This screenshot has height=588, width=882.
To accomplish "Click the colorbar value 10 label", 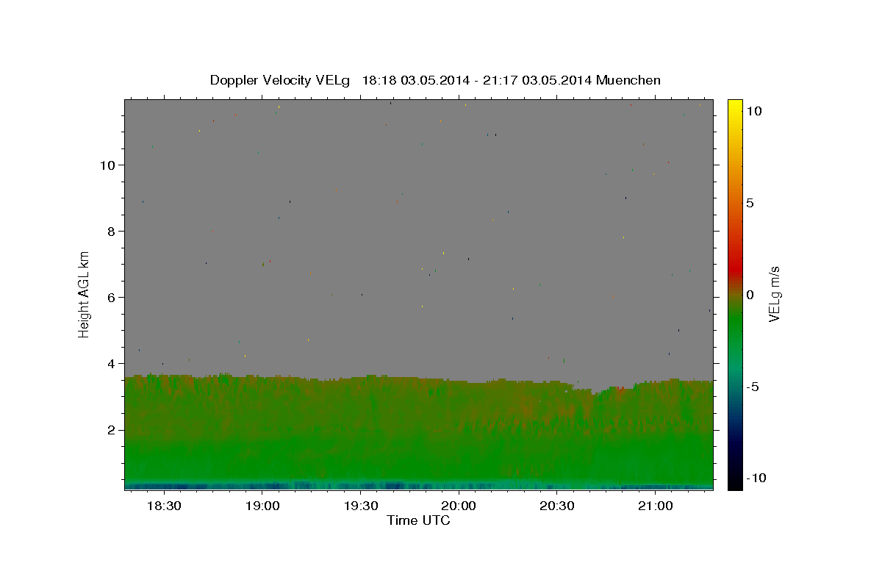I will tap(753, 111).
